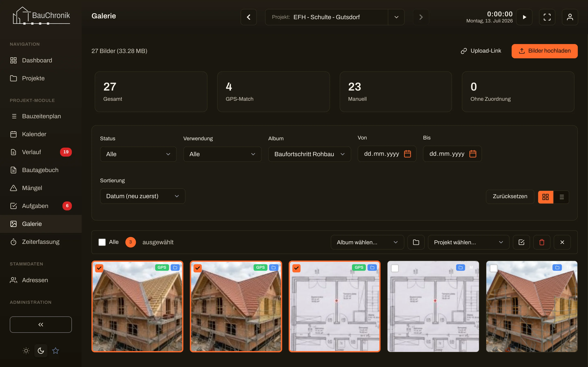Collapse the sidebar with double chevron
588x367 pixels.
pos(41,325)
